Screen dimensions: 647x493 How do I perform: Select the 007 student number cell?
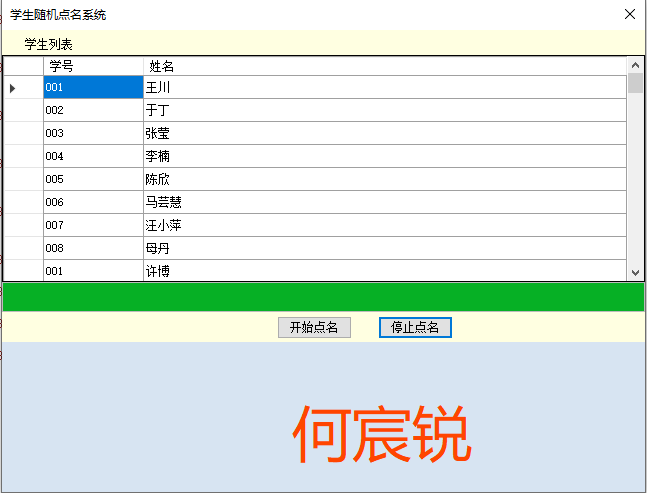pos(93,225)
